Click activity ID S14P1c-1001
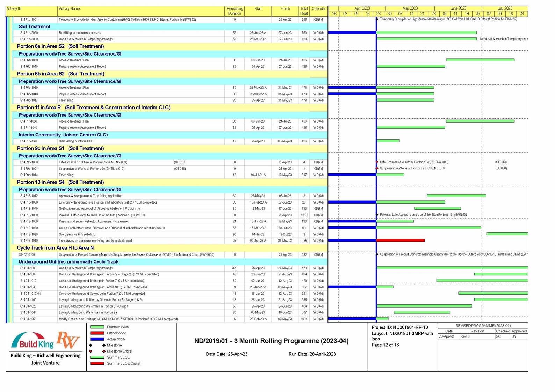 [x=29, y=20]
